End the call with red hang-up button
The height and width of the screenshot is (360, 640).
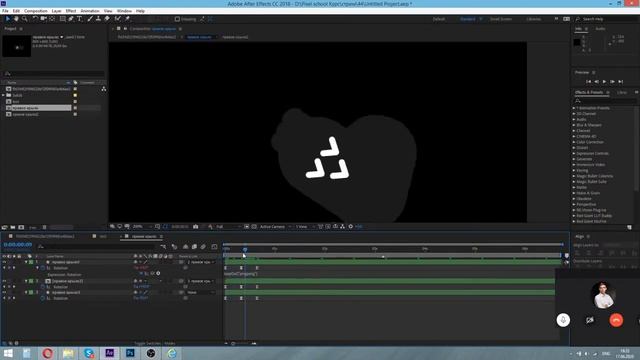click(616, 320)
